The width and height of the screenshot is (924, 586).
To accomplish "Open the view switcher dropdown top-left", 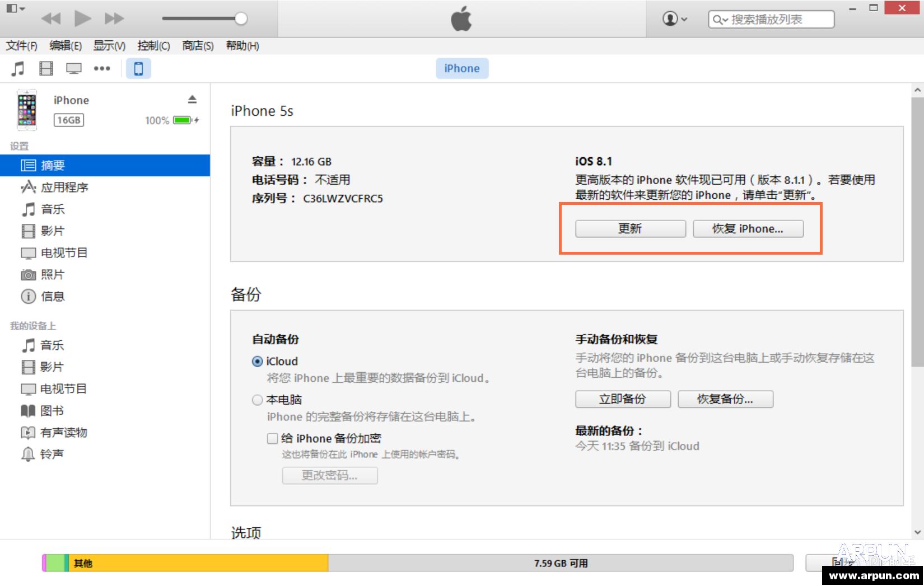I will tap(15, 8).
